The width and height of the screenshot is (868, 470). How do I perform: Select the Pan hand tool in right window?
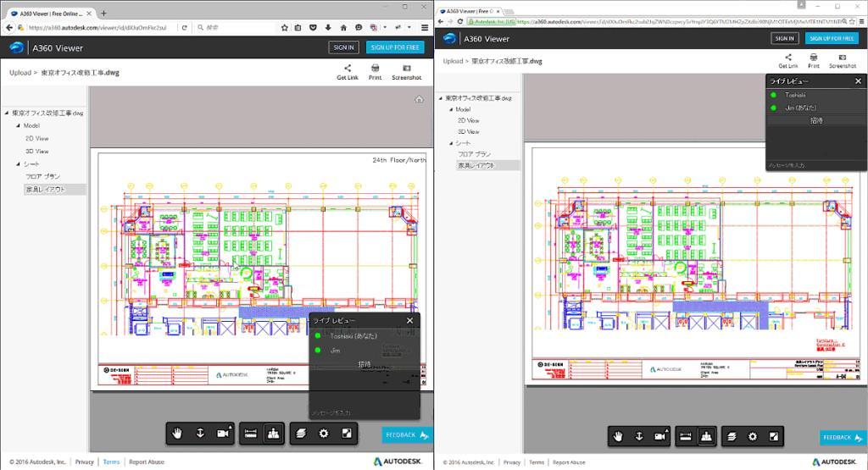tap(618, 436)
